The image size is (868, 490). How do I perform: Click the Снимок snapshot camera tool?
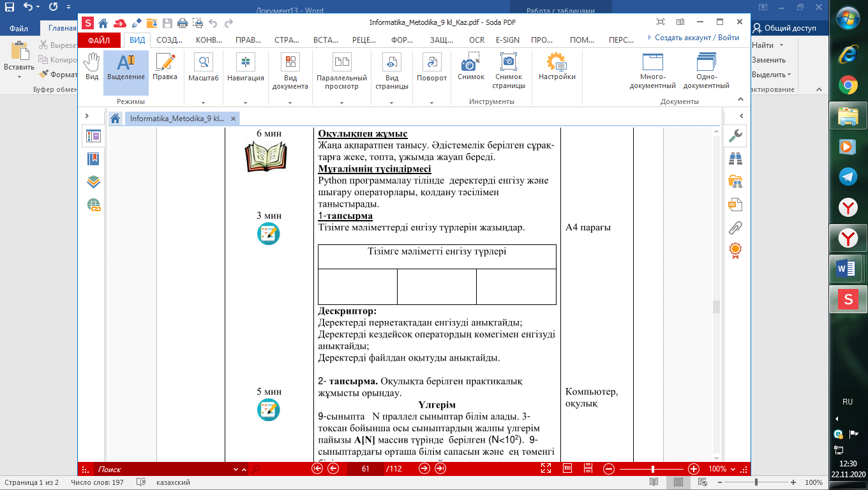pyautogui.click(x=470, y=66)
